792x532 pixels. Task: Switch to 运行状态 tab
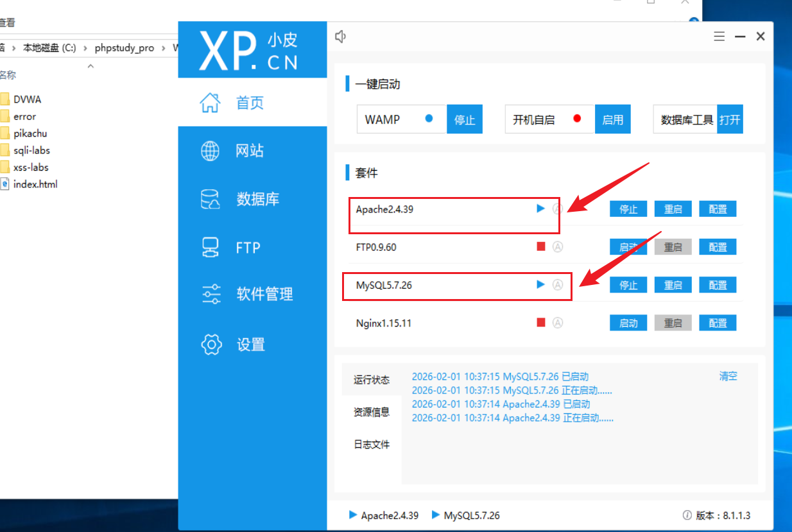click(x=372, y=379)
